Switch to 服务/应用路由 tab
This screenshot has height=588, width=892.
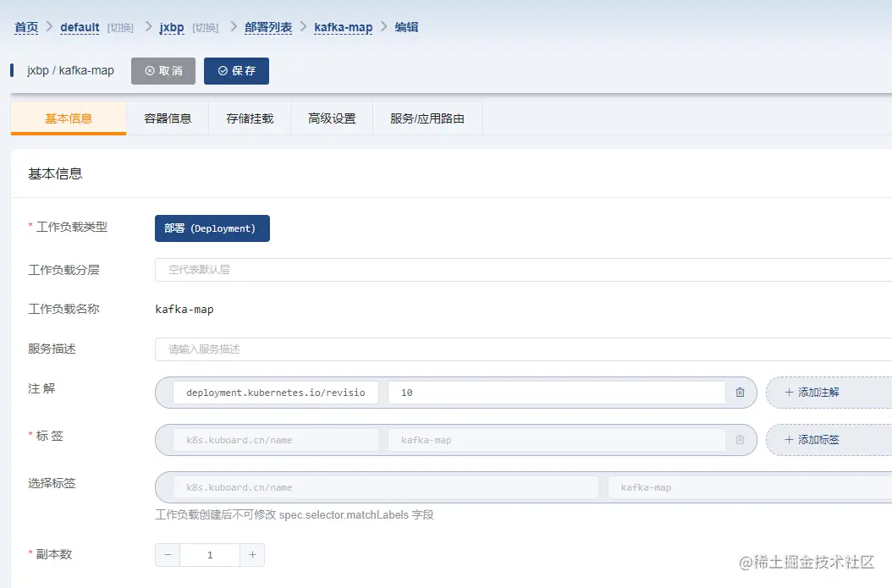tap(427, 118)
